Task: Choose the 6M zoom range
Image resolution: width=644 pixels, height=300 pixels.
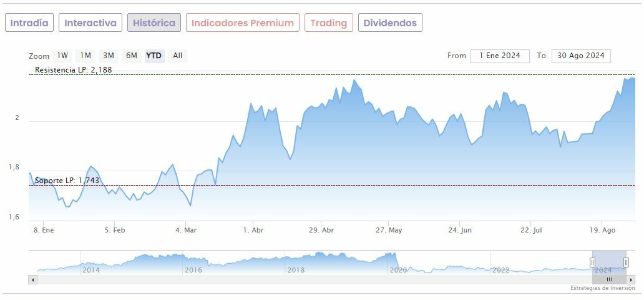Action: pyautogui.click(x=131, y=56)
